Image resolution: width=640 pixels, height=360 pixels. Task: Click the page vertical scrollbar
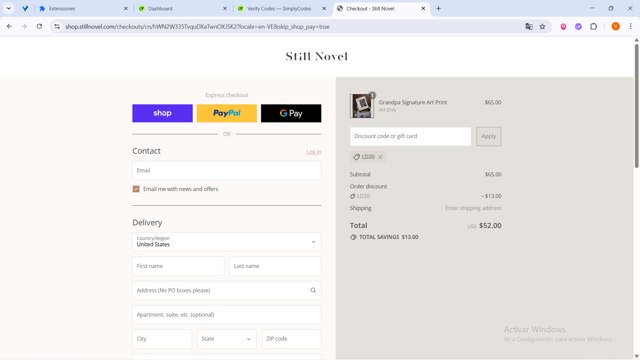(636, 106)
